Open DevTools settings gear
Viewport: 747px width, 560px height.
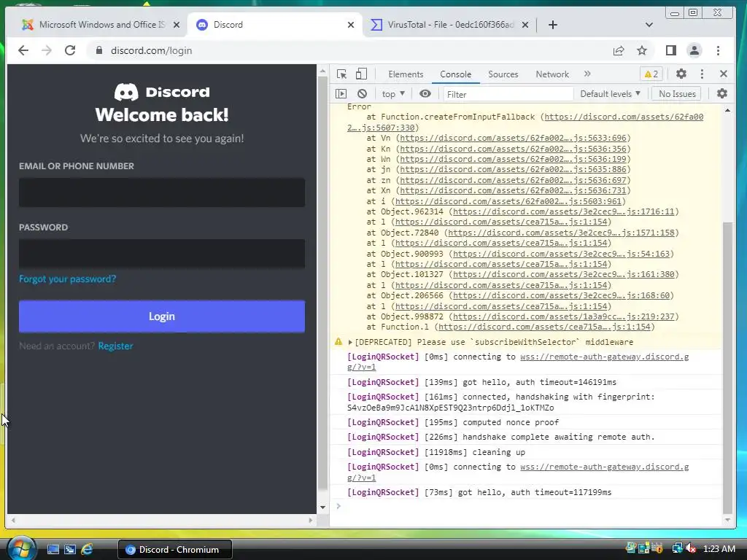coord(681,74)
